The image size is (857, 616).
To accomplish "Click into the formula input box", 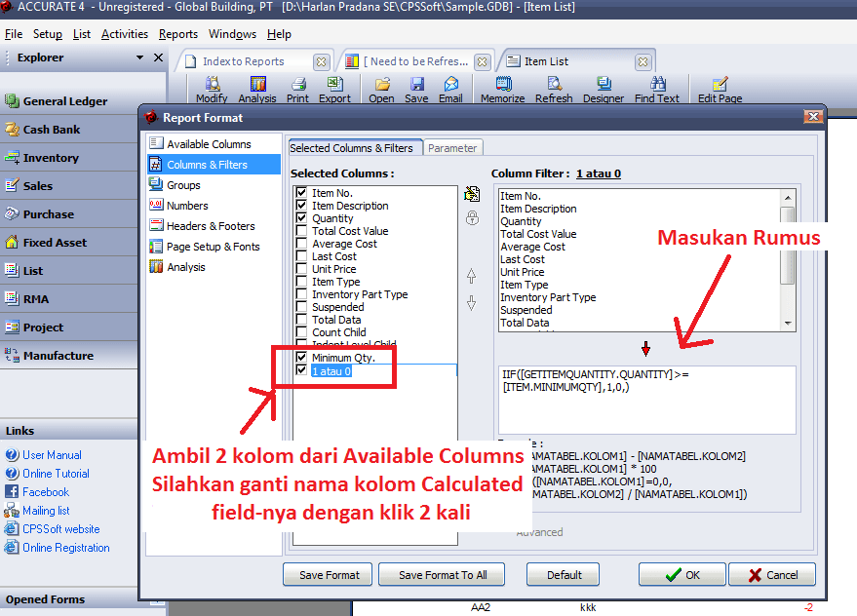I will point(647,400).
